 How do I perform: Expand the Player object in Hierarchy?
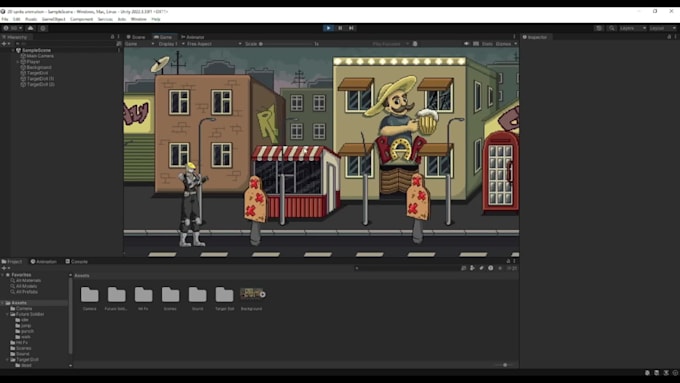18,62
